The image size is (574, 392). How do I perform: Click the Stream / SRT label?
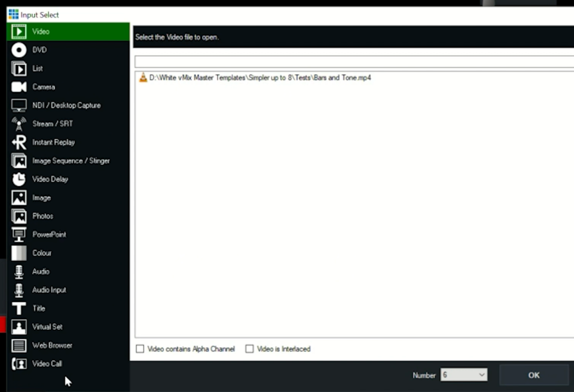pos(52,124)
